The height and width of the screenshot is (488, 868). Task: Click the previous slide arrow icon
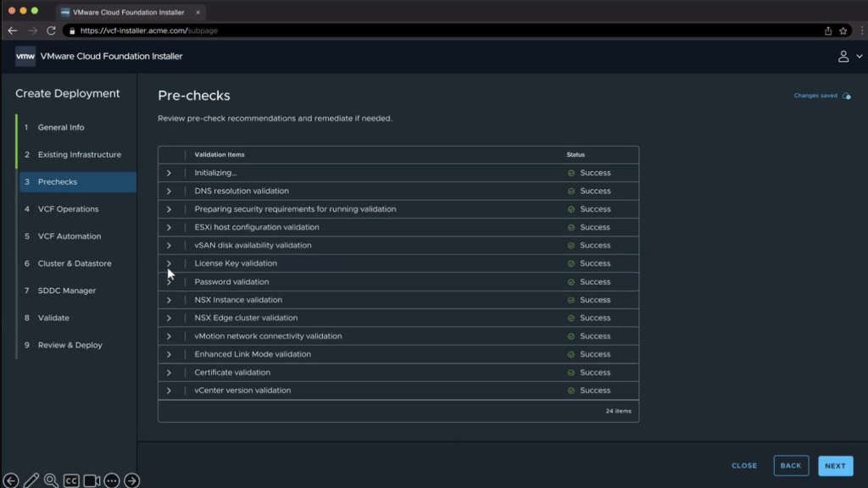11,480
